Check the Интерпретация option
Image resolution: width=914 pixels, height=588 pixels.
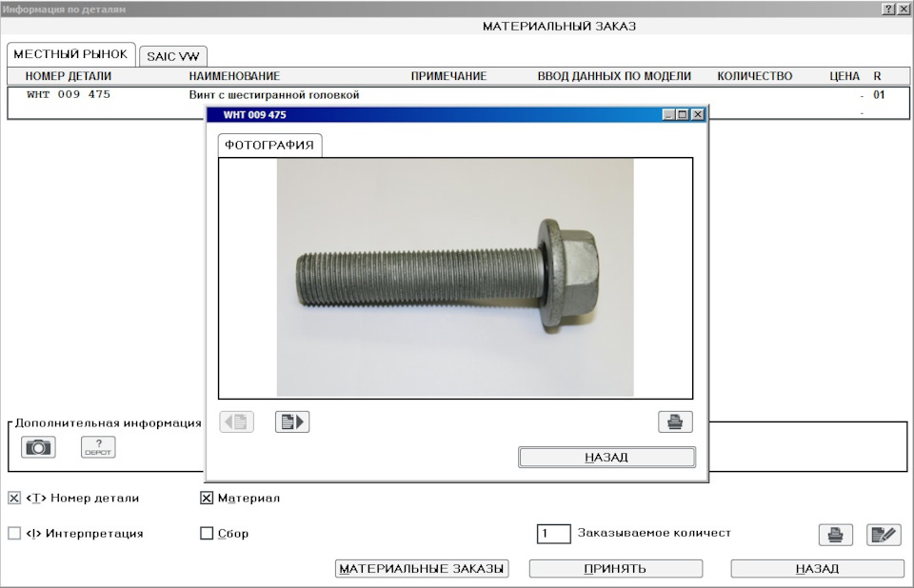13,533
